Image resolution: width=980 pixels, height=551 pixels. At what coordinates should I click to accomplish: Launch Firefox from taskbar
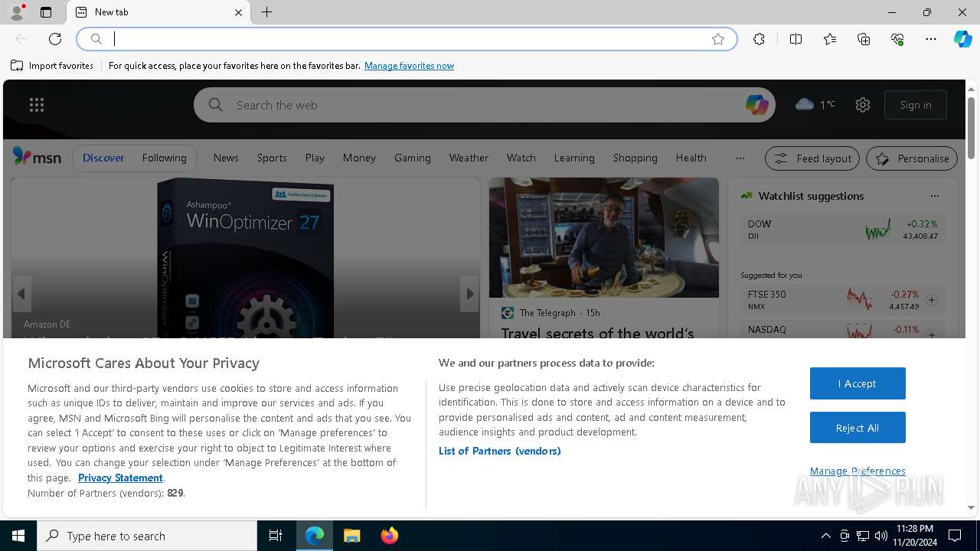pos(389,536)
